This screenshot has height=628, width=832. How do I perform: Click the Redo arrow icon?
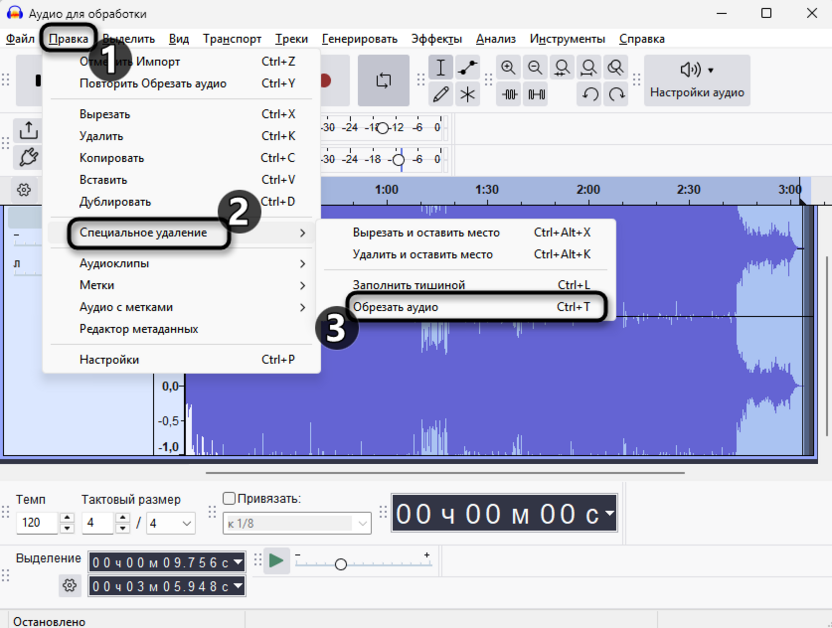[617, 95]
